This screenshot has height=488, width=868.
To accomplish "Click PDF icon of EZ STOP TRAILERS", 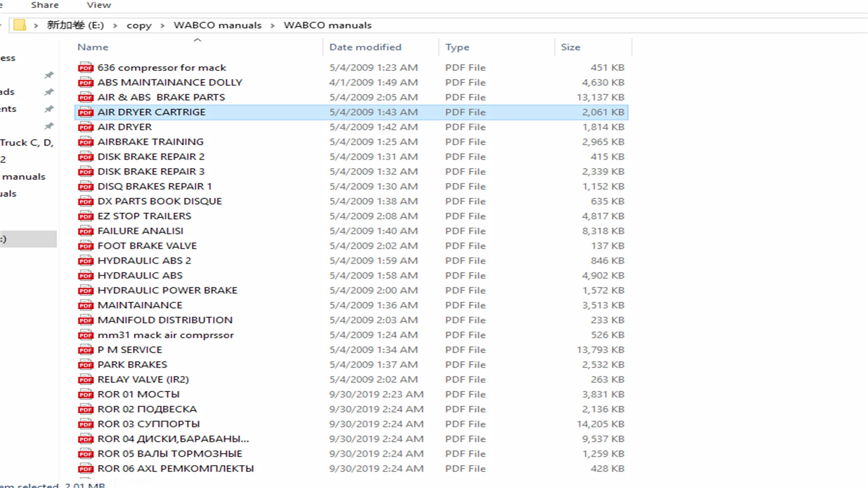I will coord(85,216).
